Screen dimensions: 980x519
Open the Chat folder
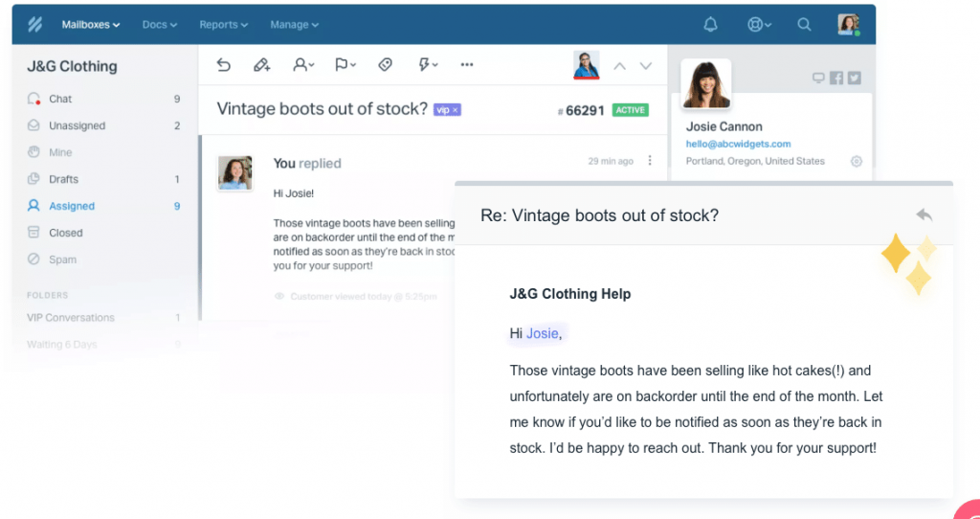[103, 99]
